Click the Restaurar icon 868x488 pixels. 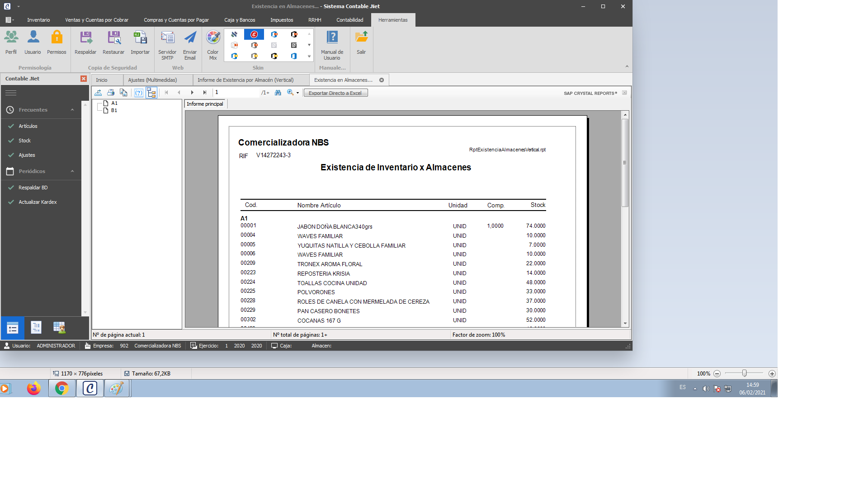[x=113, y=42]
